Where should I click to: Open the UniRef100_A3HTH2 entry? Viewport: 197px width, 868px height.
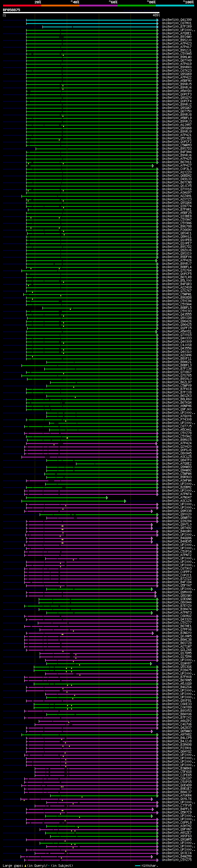coord(176,826)
